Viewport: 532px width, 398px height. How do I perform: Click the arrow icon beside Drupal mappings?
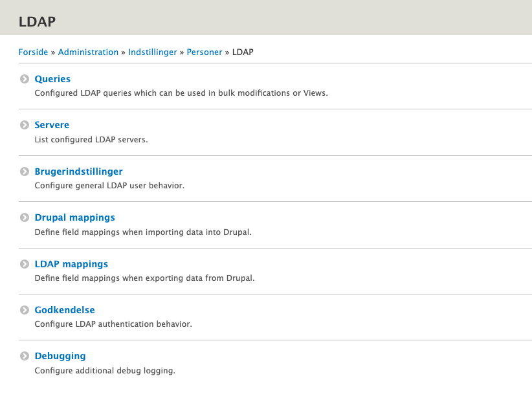25,217
